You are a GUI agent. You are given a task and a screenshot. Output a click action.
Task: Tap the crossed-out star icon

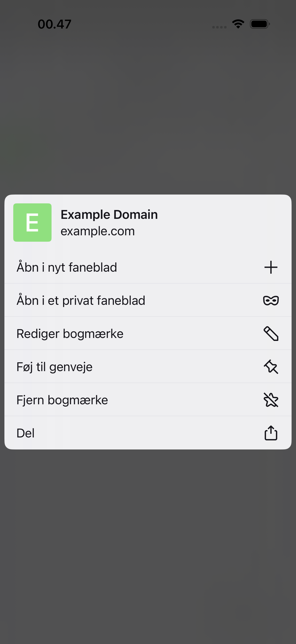click(271, 400)
